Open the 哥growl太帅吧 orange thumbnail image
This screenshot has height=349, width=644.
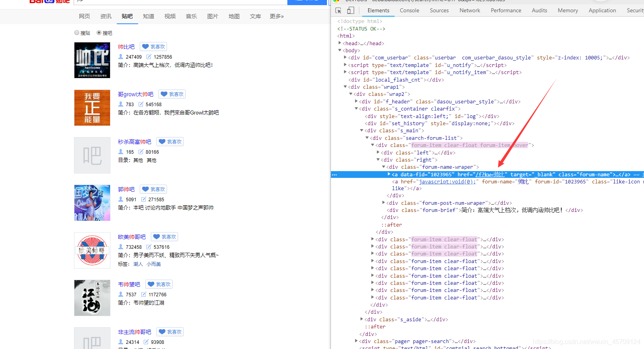click(92, 108)
